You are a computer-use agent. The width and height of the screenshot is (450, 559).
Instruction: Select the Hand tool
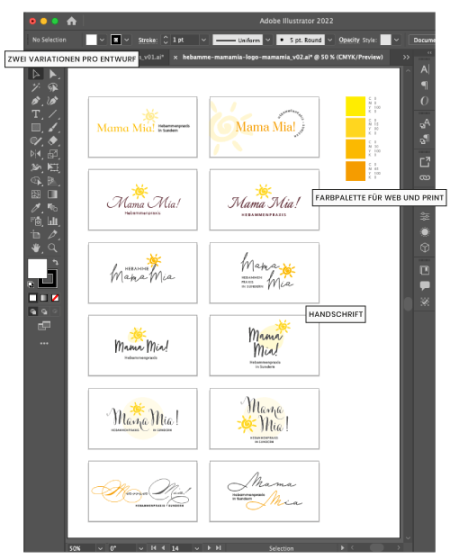point(36,247)
